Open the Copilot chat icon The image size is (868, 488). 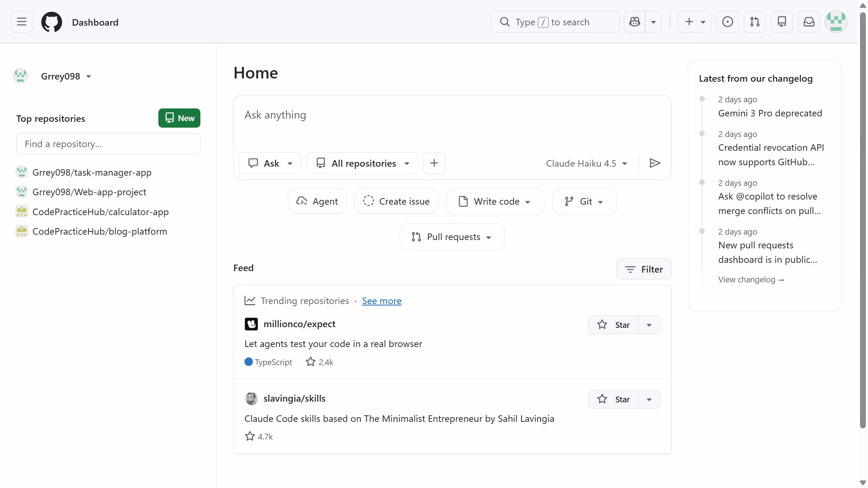point(635,22)
